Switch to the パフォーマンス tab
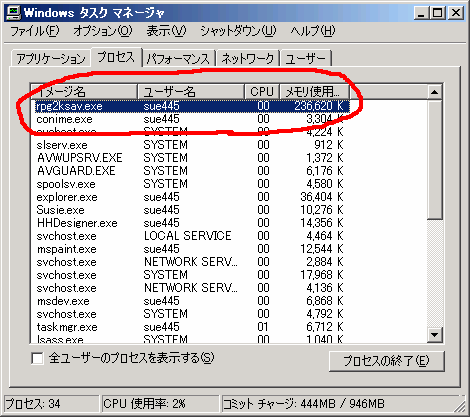470x417 pixels. (179, 59)
